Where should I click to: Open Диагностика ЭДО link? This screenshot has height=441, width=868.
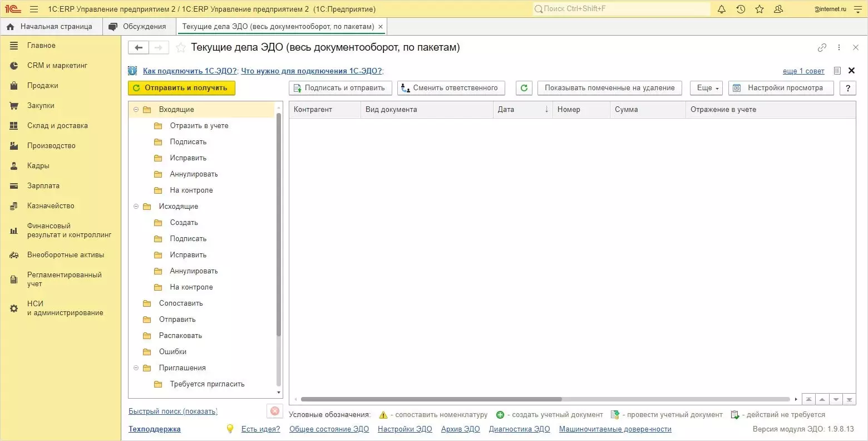click(520, 429)
